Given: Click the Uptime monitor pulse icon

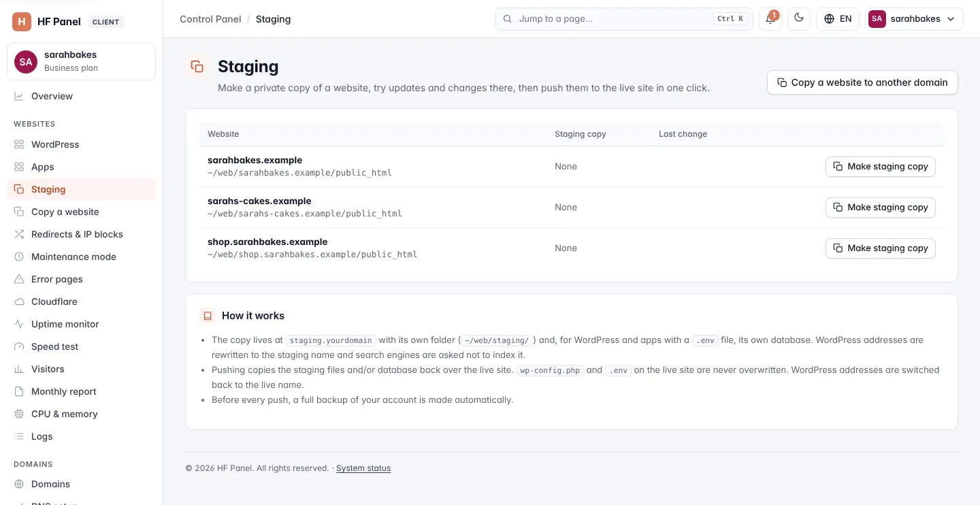Looking at the screenshot, I should (x=19, y=324).
